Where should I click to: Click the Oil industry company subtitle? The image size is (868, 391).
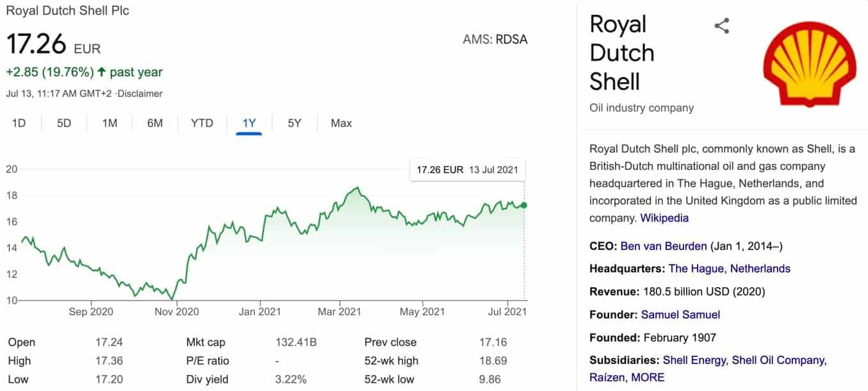click(x=641, y=108)
